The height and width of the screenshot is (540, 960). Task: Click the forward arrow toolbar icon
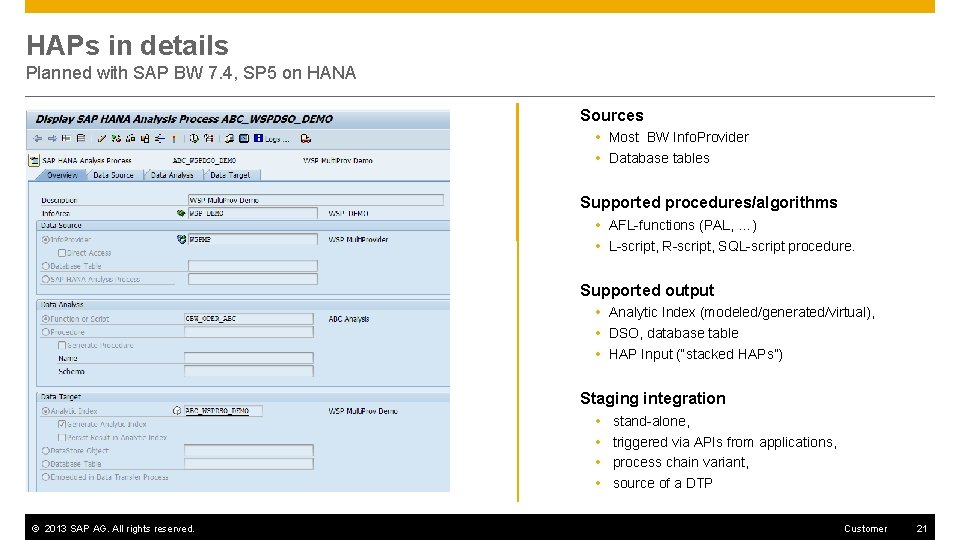point(52,139)
